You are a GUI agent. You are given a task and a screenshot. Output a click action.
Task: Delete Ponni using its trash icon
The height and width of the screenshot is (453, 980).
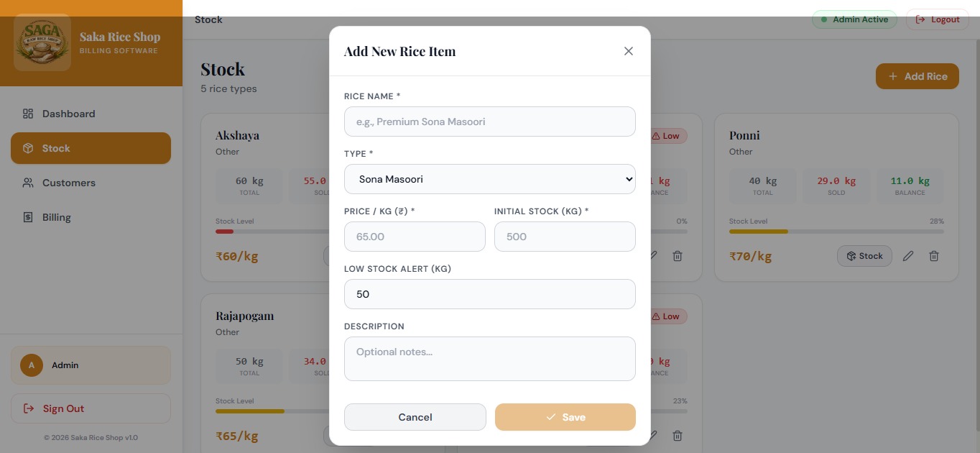934,255
